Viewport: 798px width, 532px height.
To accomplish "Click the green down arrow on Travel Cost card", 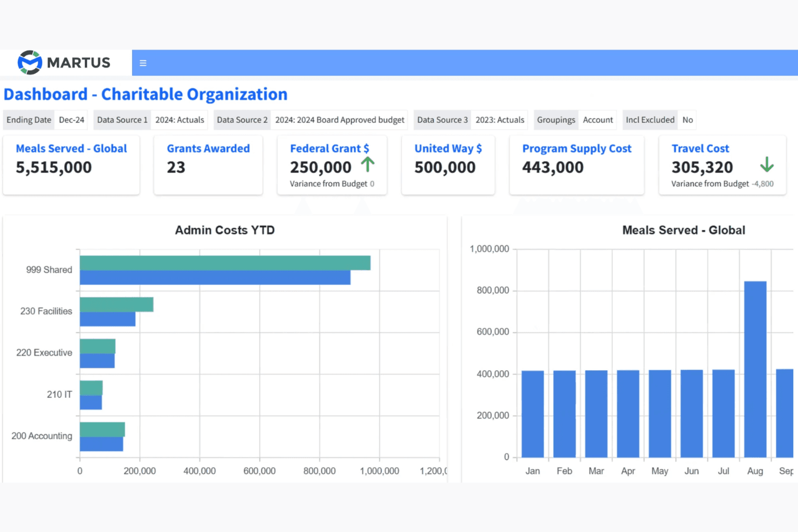I will click(767, 164).
